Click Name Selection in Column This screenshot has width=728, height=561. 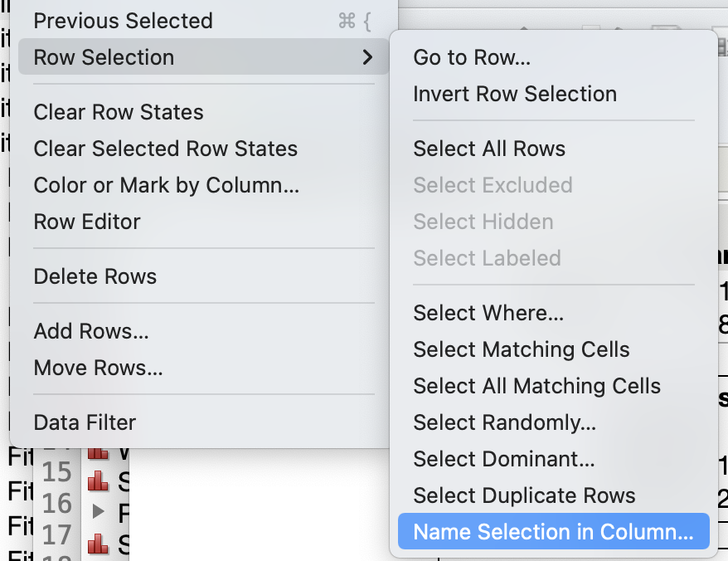[553, 532]
